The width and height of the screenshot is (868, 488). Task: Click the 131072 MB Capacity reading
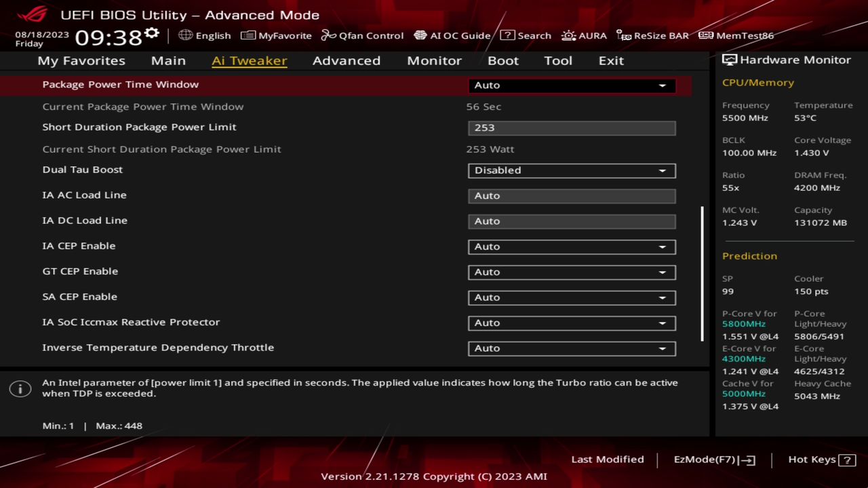pos(821,223)
